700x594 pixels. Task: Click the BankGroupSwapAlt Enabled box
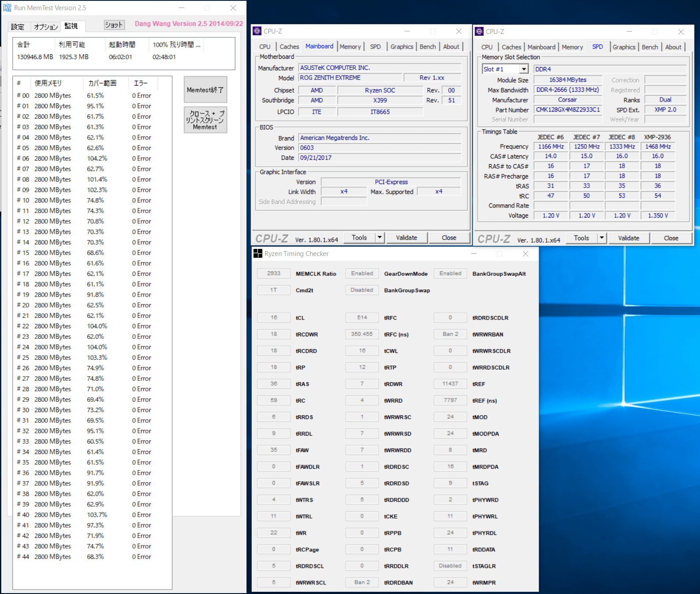450,273
